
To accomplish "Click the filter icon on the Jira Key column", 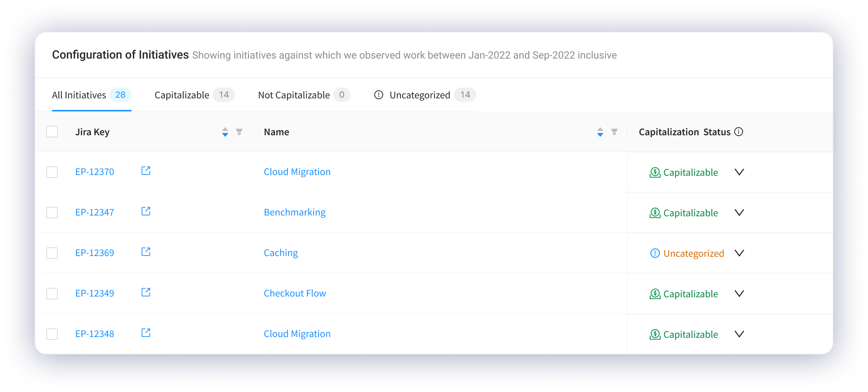I will click(x=239, y=132).
